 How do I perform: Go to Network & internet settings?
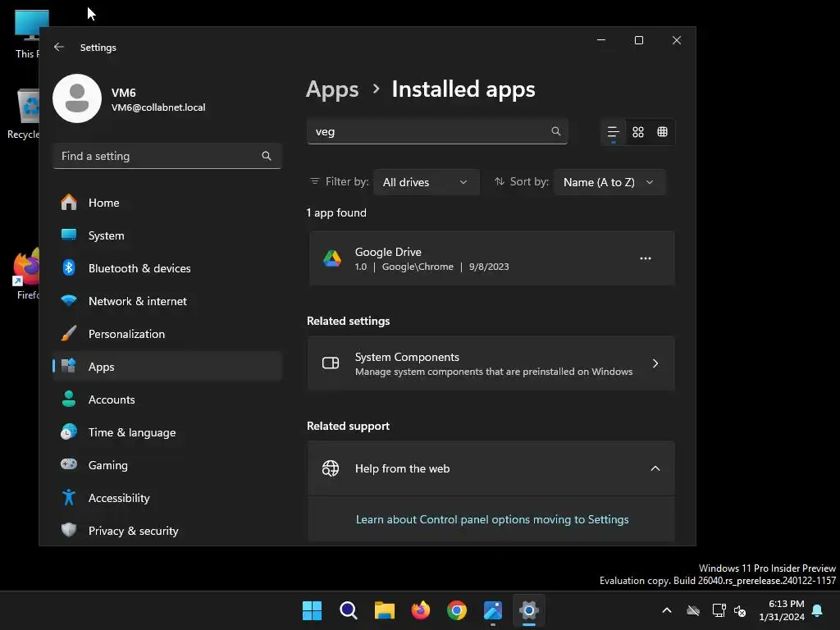coord(167,300)
